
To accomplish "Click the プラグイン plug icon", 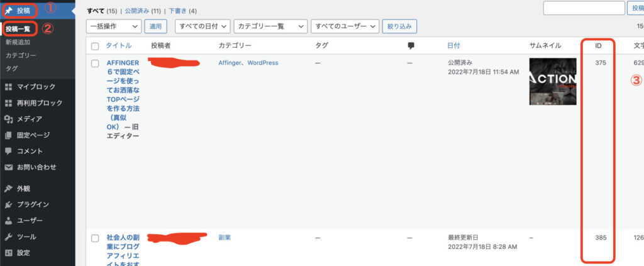I will click(x=8, y=204).
